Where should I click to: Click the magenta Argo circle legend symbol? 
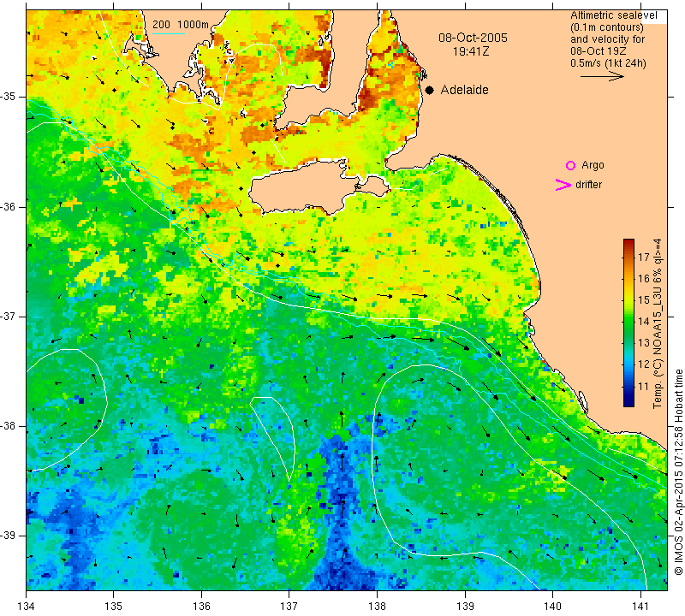tap(570, 165)
